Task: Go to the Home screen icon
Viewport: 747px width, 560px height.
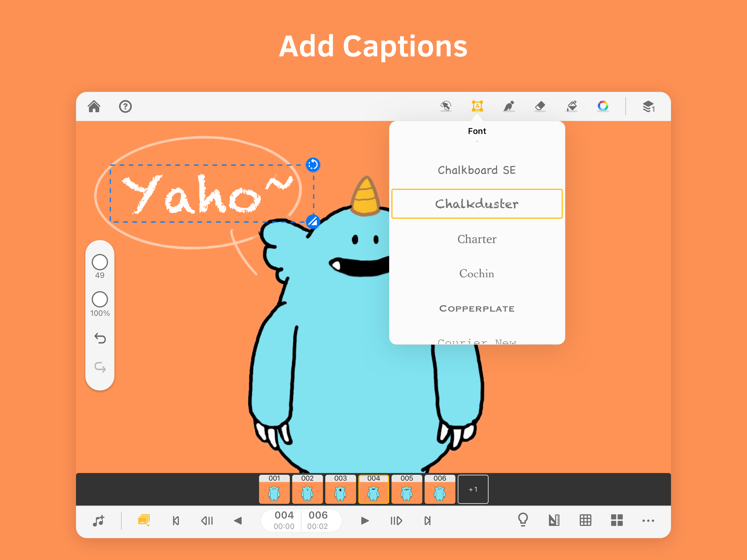Action: pos(94,106)
